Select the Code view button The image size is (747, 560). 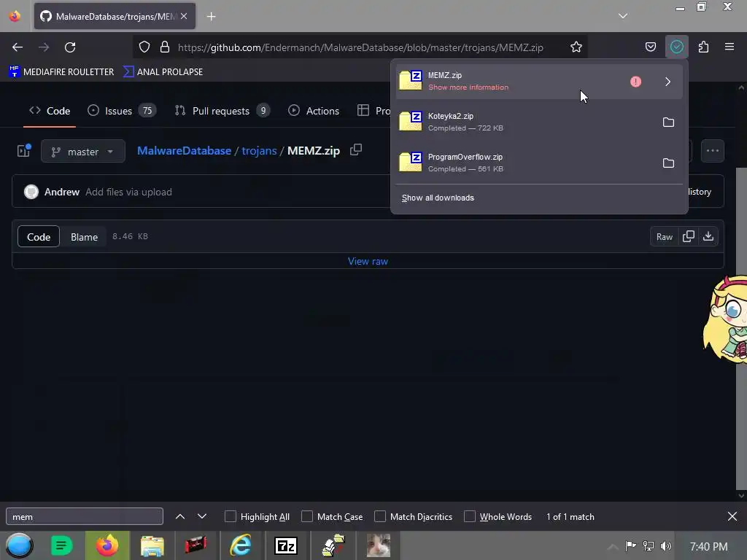tap(39, 237)
